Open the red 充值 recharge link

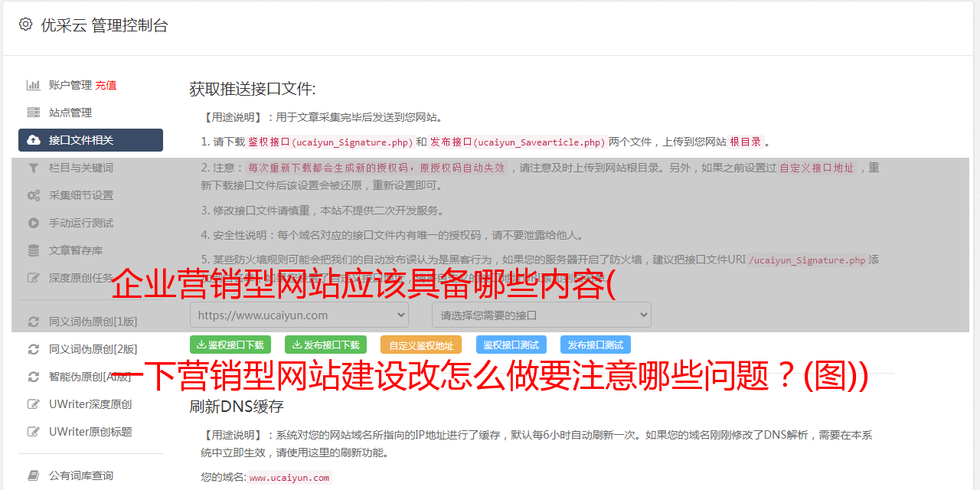click(x=106, y=85)
